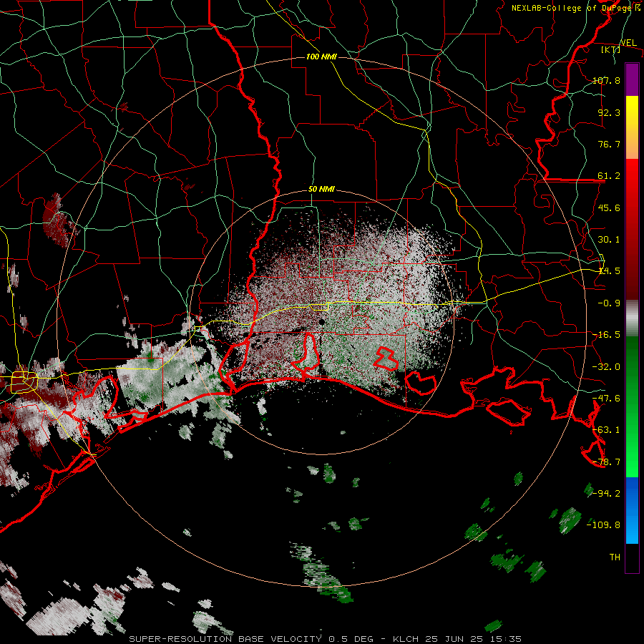Click the VEL legend title
Screen dimensions: 644x644
click(629, 42)
